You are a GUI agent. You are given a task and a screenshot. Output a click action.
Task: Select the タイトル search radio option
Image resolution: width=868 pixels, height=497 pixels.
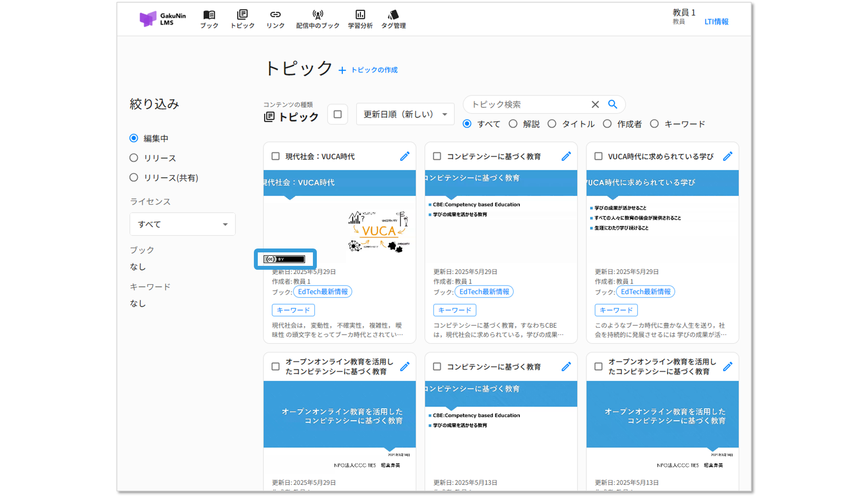coord(552,124)
